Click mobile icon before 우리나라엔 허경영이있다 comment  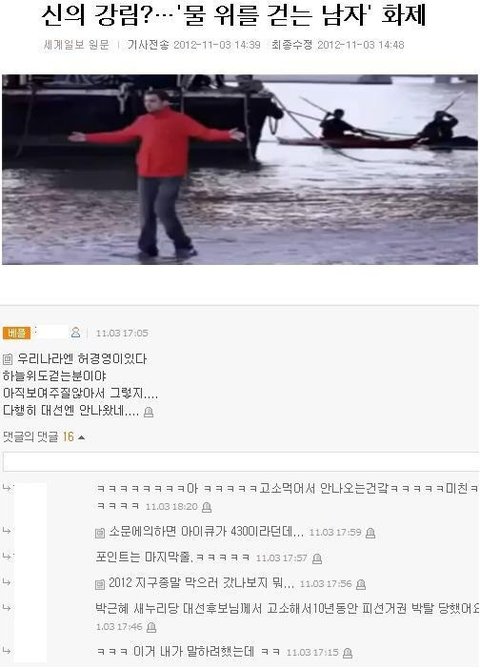[x=8, y=359]
